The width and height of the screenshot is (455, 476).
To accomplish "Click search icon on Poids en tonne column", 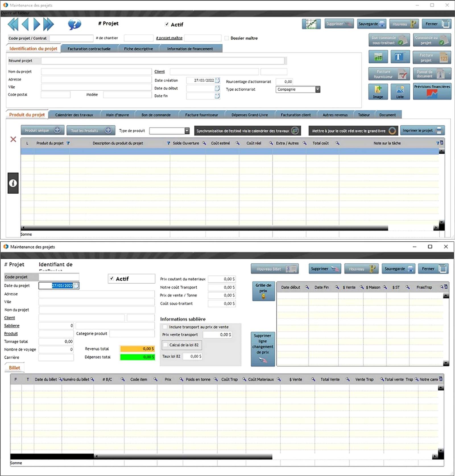I will (x=216, y=379).
